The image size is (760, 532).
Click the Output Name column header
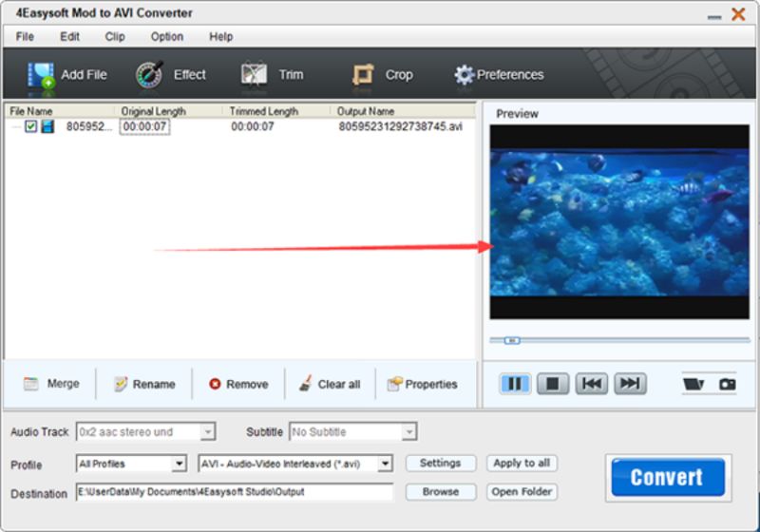(402, 111)
